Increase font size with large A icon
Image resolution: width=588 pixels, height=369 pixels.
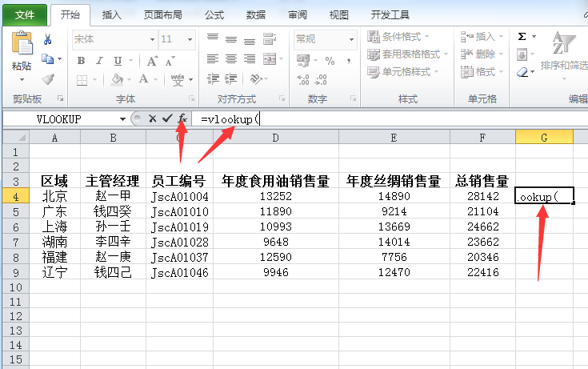click(152, 61)
